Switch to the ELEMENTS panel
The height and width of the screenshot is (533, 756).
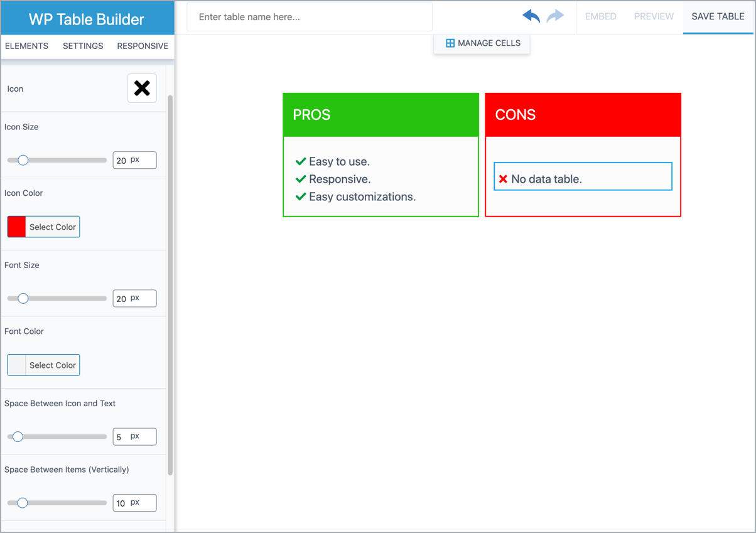(26, 46)
